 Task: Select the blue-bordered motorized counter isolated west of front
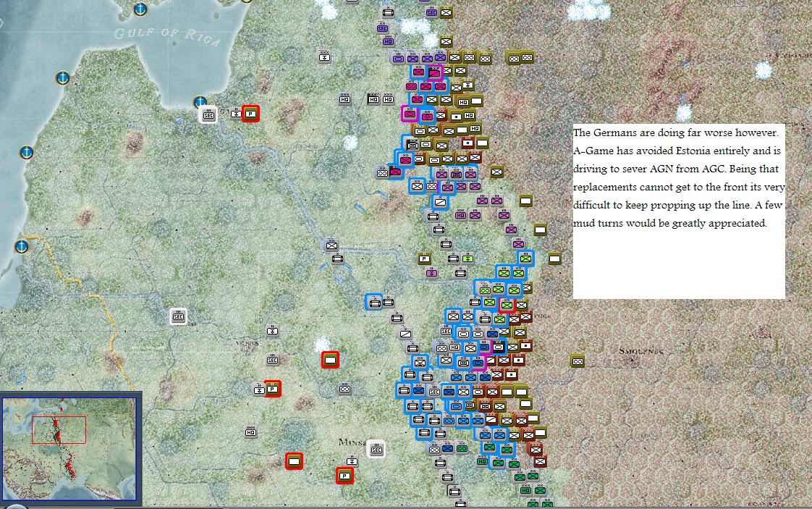[374, 302]
